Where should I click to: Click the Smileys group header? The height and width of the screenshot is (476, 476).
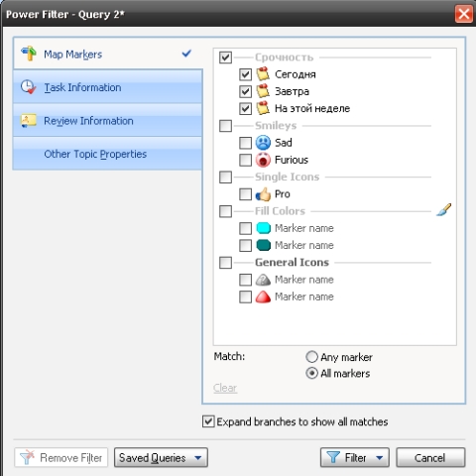click(276, 126)
